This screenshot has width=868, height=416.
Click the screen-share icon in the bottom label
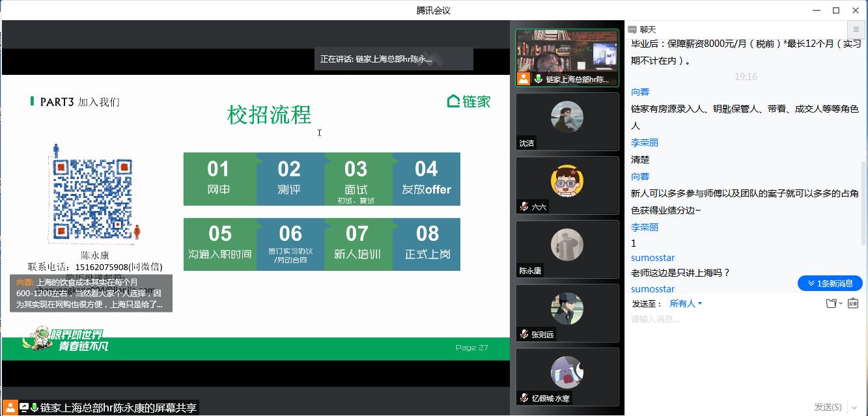(x=24, y=408)
